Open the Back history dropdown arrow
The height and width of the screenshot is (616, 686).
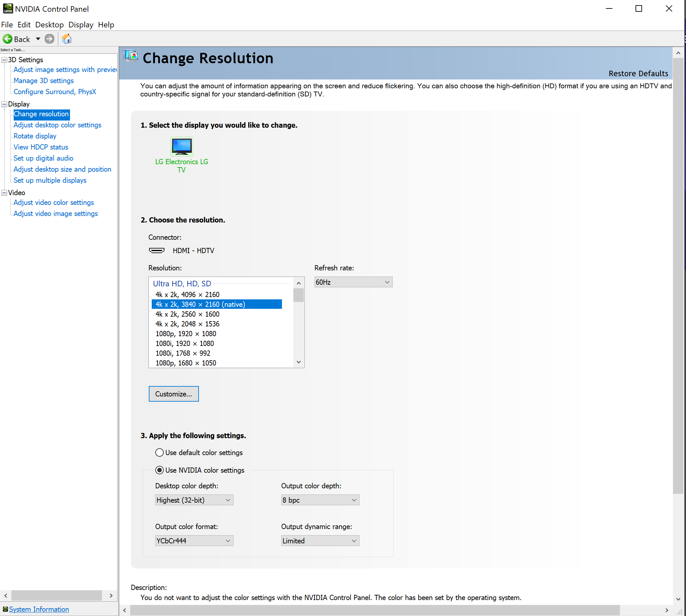coord(38,39)
